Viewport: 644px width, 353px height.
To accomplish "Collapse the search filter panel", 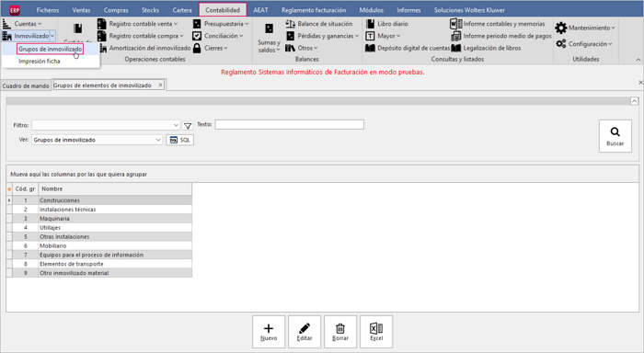I will [x=634, y=101].
